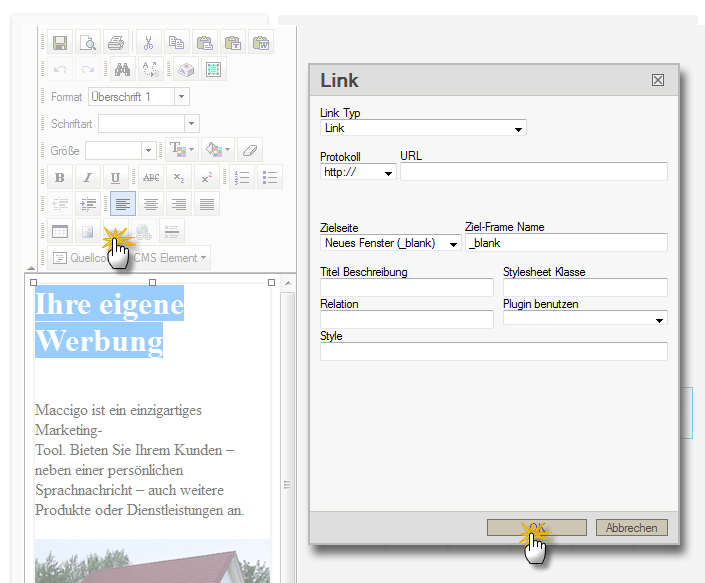705x583 pixels.
Task: Click the Save icon in editor toolbar
Action: point(60,43)
